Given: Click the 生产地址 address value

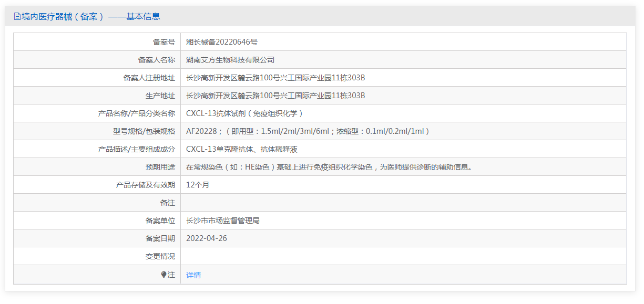Looking at the screenshot, I should point(275,96).
